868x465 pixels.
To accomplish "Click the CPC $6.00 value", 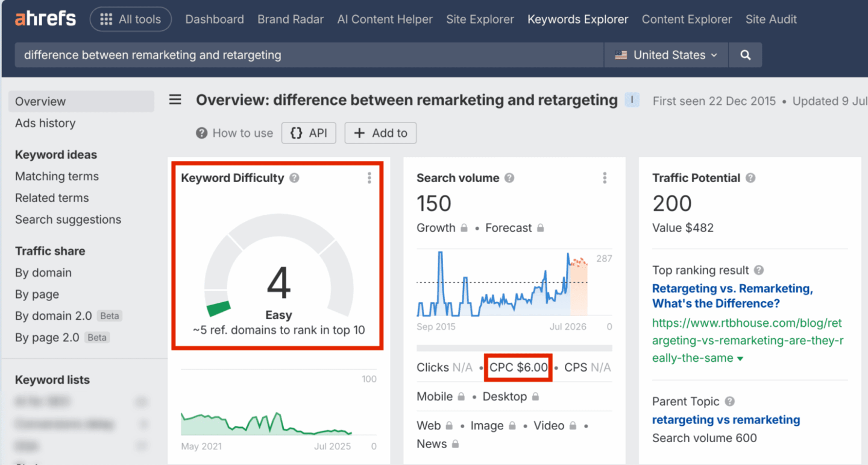I will pyautogui.click(x=518, y=367).
